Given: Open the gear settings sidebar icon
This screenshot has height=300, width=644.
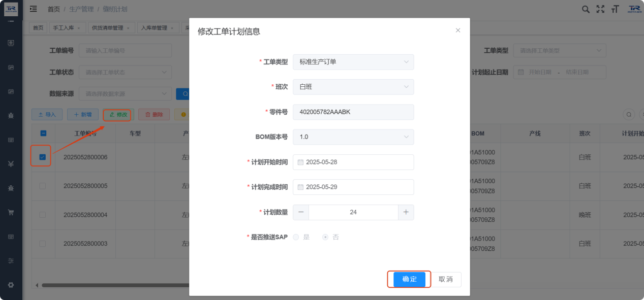Looking at the screenshot, I should 11,285.
